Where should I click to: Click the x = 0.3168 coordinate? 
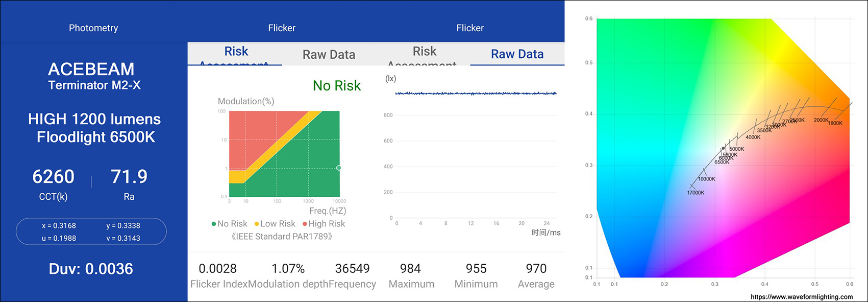pyautogui.click(x=59, y=225)
